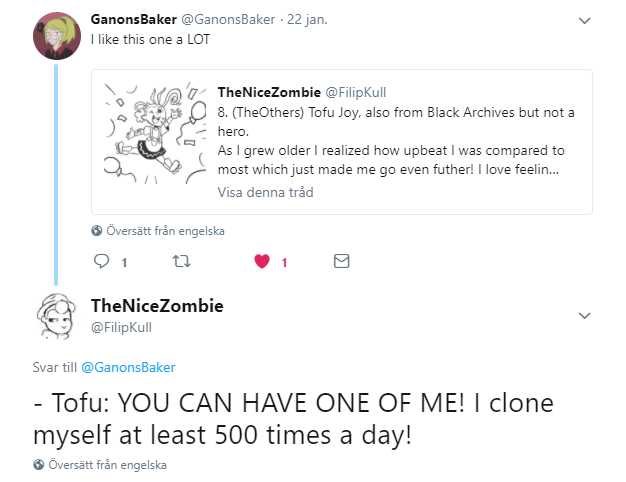This screenshot has height=482, width=626.
Task: Click the reply speech bubble icon
Action: (x=101, y=262)
